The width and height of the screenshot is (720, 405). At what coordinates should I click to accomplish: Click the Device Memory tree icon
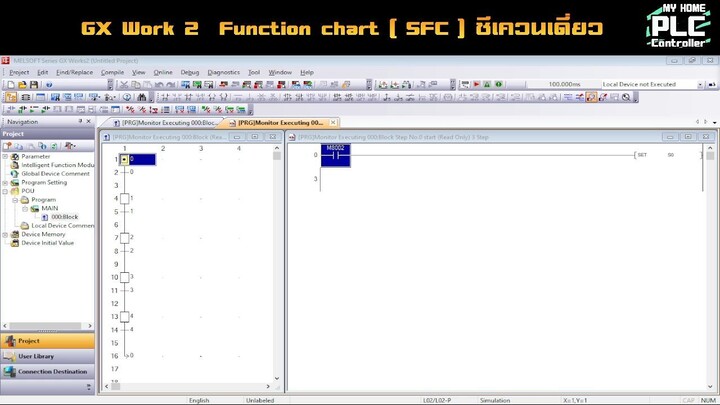tap(15, 234)
